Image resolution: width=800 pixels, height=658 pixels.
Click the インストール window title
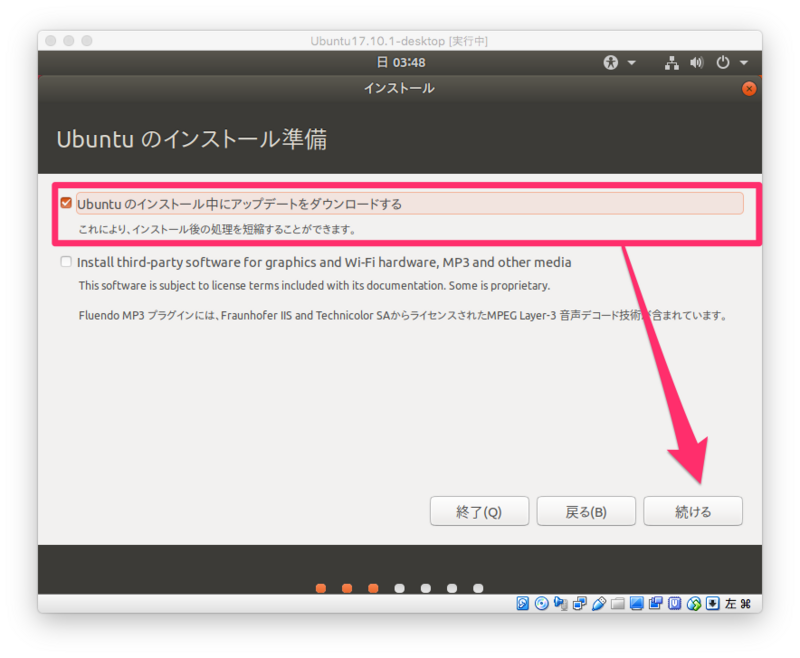pos(399,88)
